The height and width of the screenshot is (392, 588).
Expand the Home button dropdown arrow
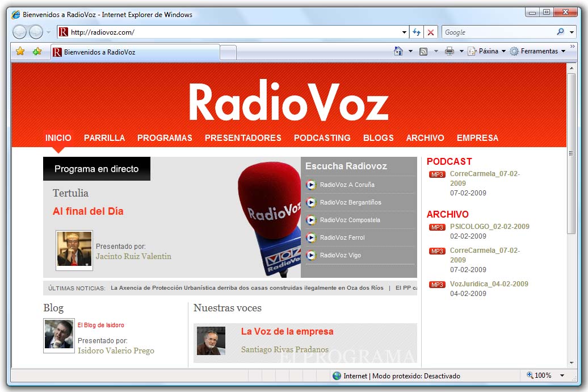(x=410, y=51)
